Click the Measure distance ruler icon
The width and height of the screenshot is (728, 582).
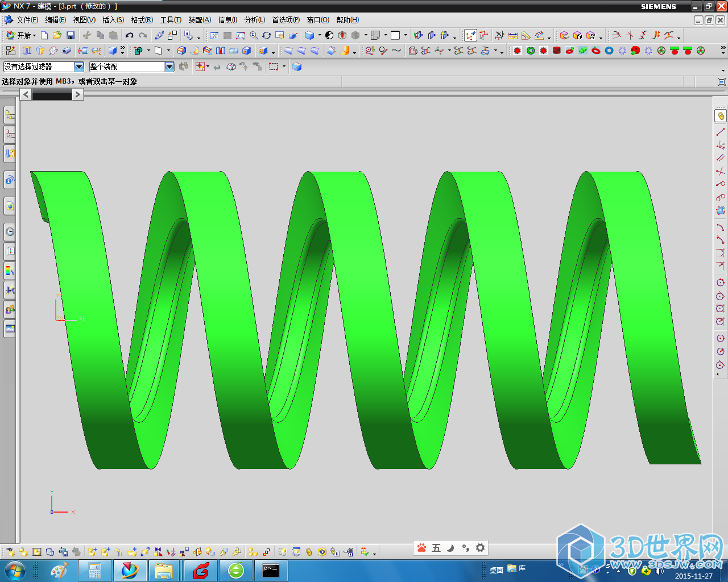(513, 35)
